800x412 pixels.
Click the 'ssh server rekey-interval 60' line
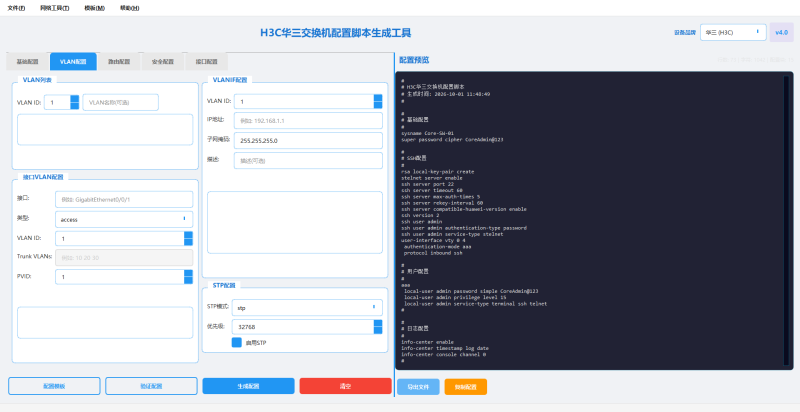[442, 203]
